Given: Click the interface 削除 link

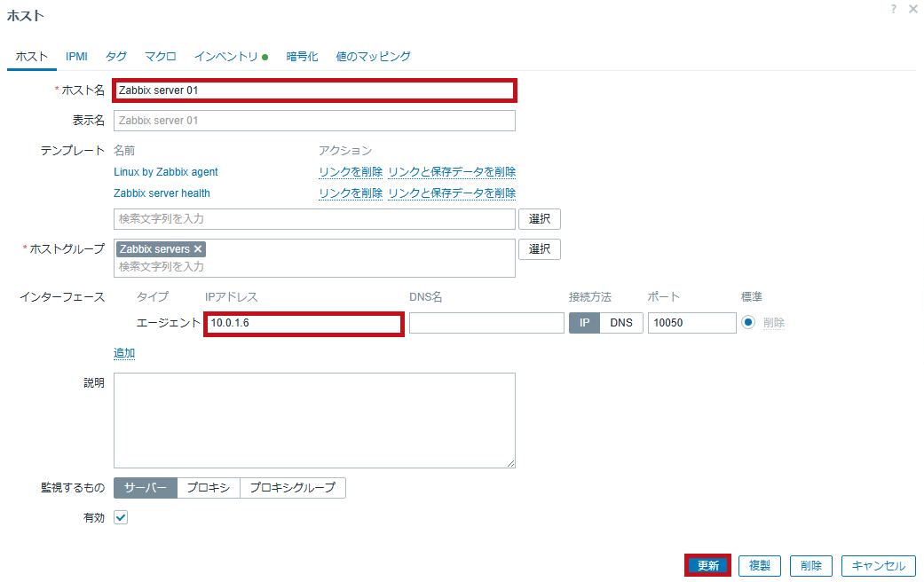Looking at the screenshot, I should click(774, 323).
